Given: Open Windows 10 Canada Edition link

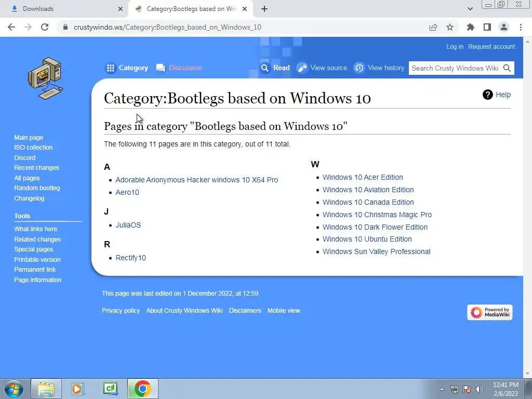Looking at the screenshot, I should click(368, 202).
